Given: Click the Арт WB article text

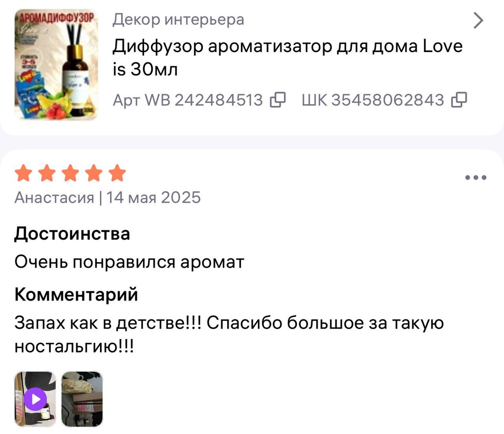Looking at the screenshot, I should [x=188, y=100].
